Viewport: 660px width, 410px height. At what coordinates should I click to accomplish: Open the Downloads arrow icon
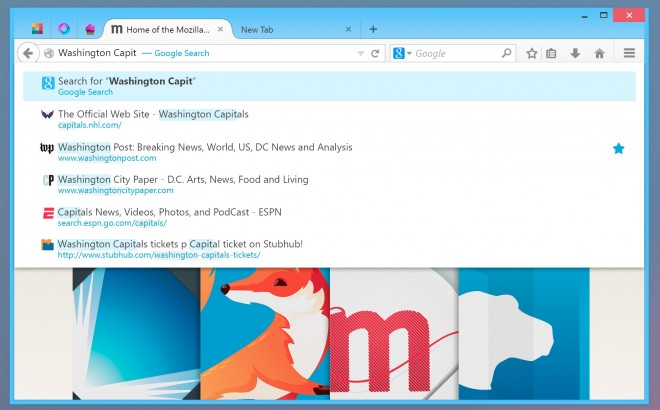pos(575,53)
